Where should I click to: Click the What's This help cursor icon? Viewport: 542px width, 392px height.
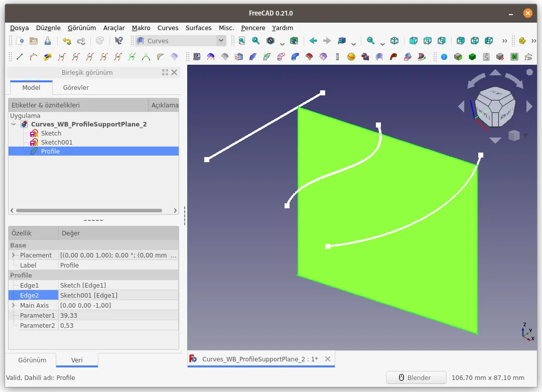coord(118,41)
